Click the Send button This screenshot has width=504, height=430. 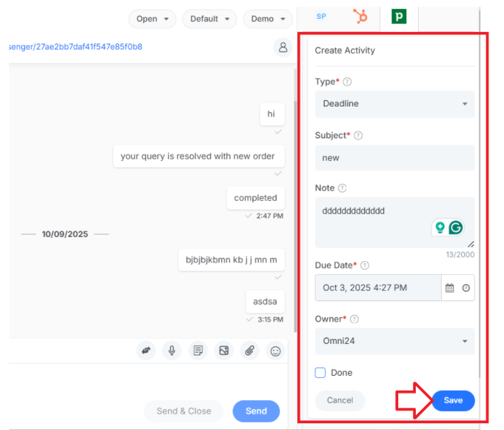[256, 411]
